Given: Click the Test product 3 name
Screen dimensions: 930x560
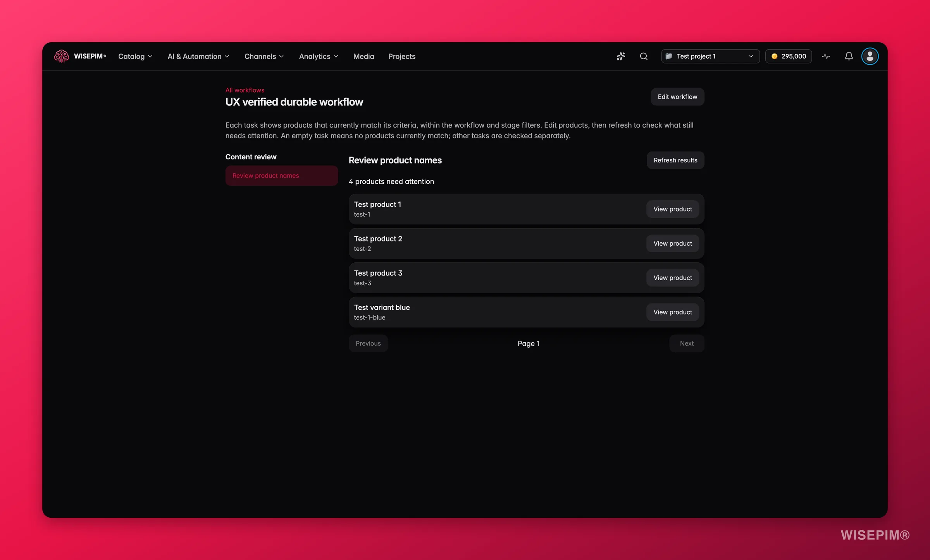Looking at the screenshot, I should coord(378,273).
